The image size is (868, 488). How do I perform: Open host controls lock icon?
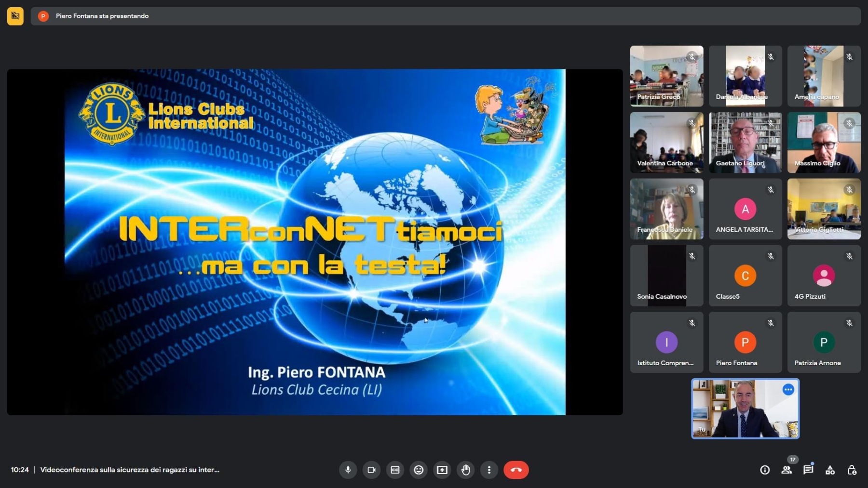852,470
